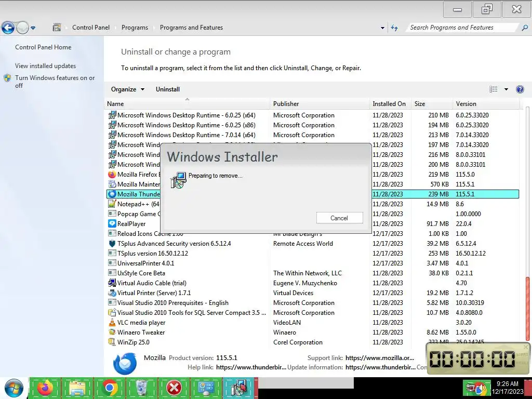Open the Windows Start button
532x399 pixels.
(14, 388)
